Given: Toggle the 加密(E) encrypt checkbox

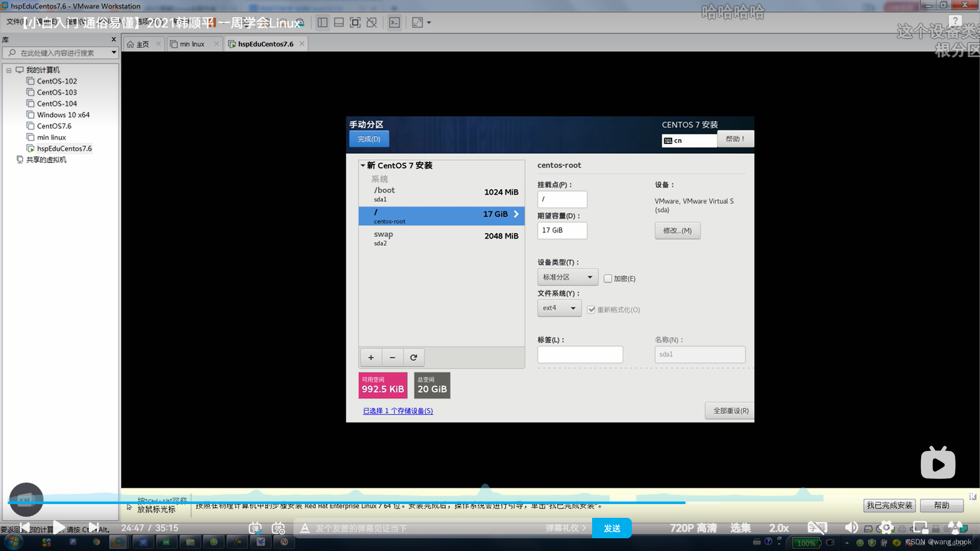Looking at the screenshot, I should [x=607, y=279].
